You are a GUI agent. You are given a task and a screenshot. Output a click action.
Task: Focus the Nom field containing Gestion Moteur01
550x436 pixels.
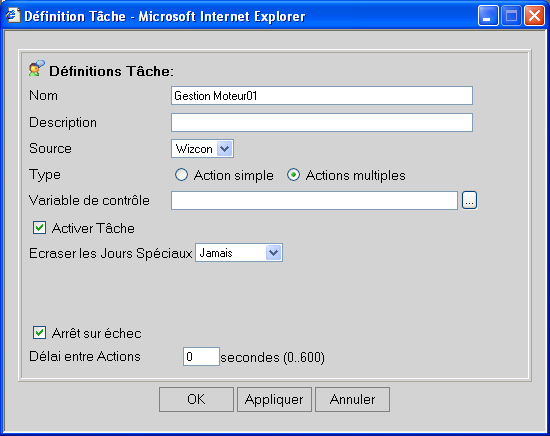pos(322,96)
